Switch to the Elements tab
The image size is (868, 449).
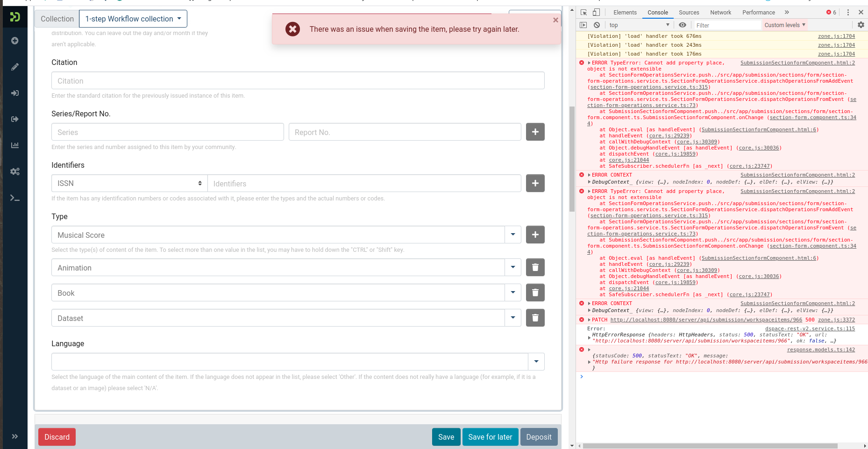click(625, 13)
